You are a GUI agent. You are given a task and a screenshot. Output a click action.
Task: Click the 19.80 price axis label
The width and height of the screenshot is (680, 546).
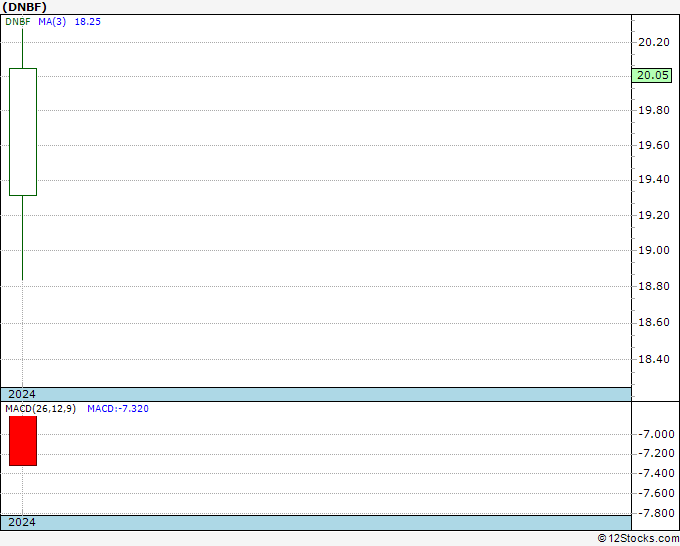(654, 110)
